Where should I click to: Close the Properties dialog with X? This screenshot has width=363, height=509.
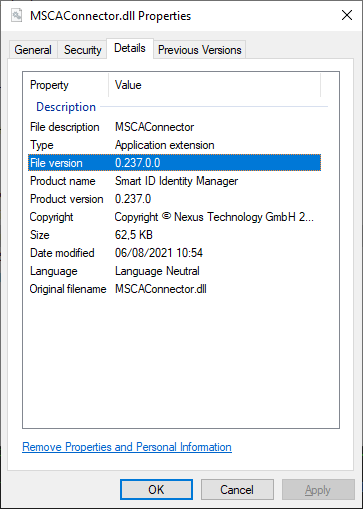[x=347, y=15]
